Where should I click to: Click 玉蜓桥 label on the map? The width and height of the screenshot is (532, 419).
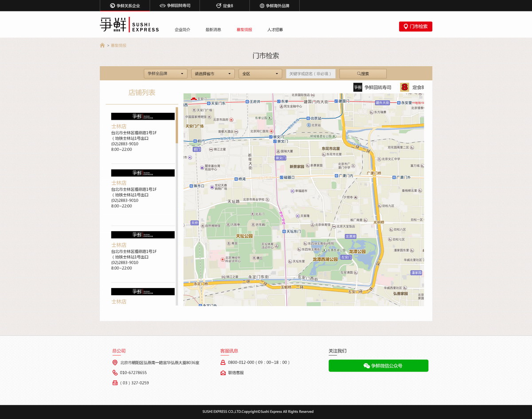tap(286, 287)
